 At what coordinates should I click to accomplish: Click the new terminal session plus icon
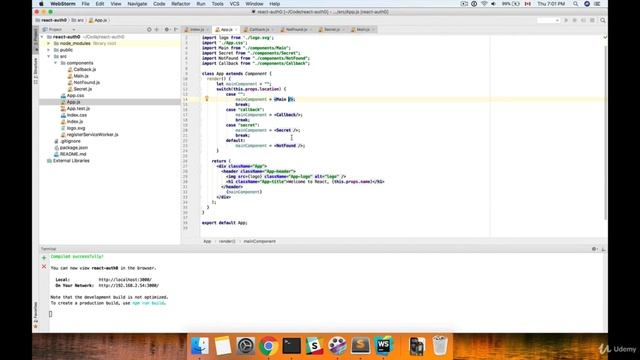[x=44, y=258]
